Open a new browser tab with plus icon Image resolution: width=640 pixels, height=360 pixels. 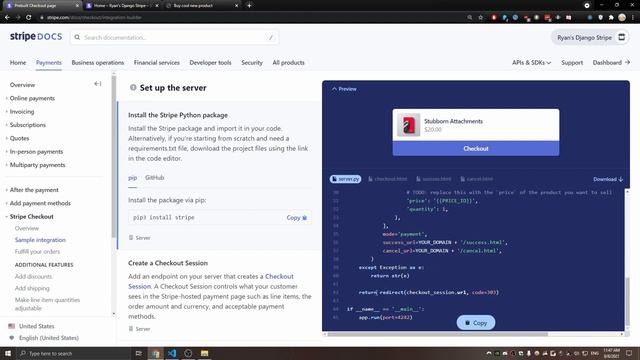point(249,5)
